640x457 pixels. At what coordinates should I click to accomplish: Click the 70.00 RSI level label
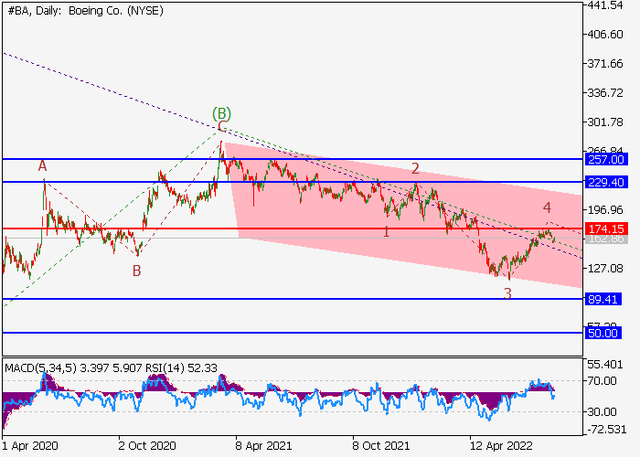[x=602, y=381]
